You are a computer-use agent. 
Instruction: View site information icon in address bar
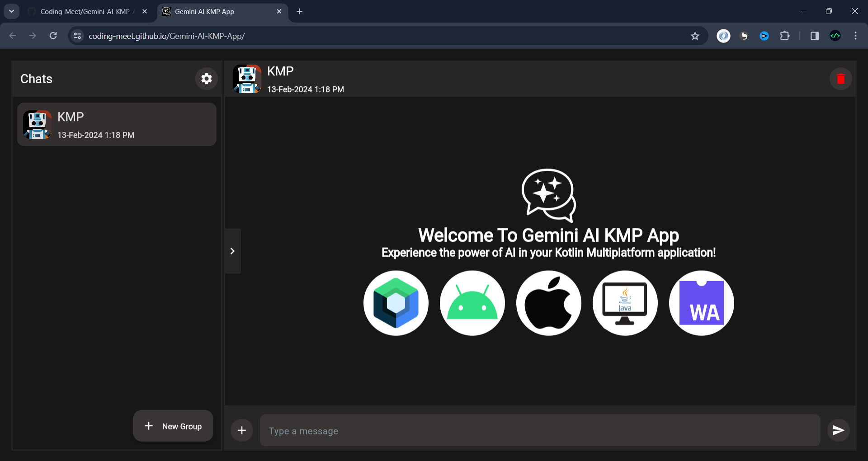pyautogui.click(x=77, y=36)
